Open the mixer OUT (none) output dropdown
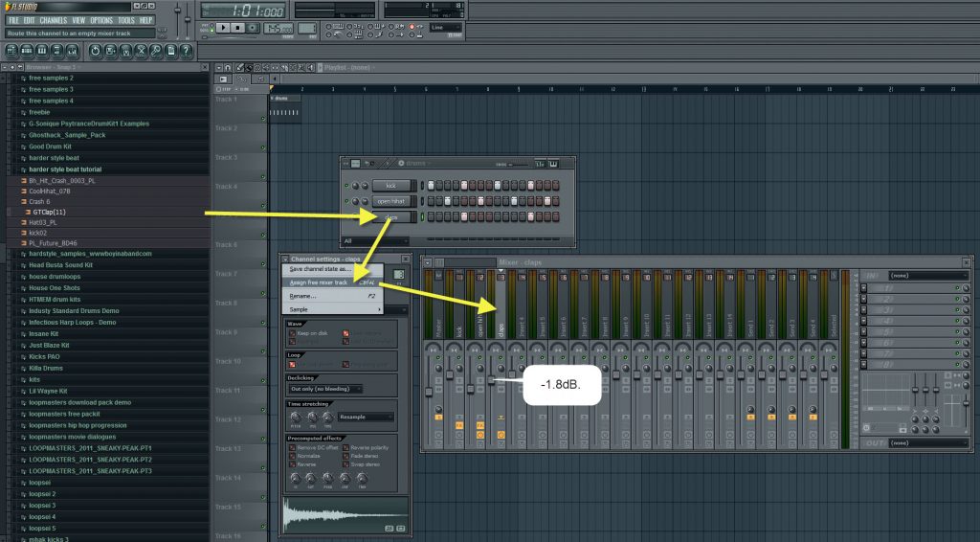 (x=927, y=442)
